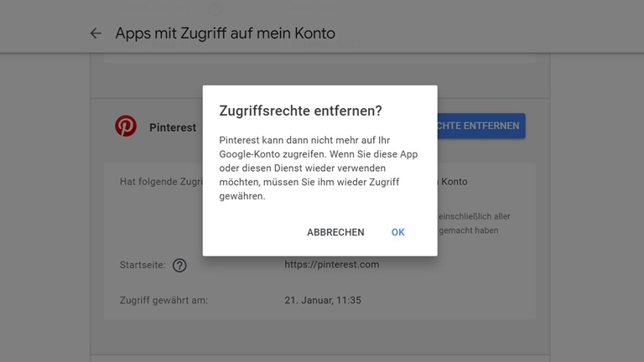Image resolution: width=644 pixels, height=362 pixels.
Task: Open the https://pinterest.com link
Action: (x=332, y=264)
